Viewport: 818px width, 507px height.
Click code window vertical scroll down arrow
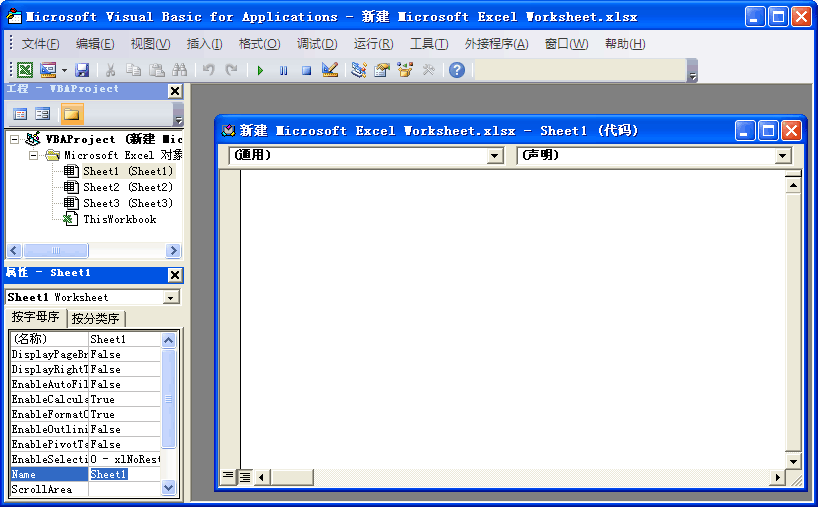[793, 461]
